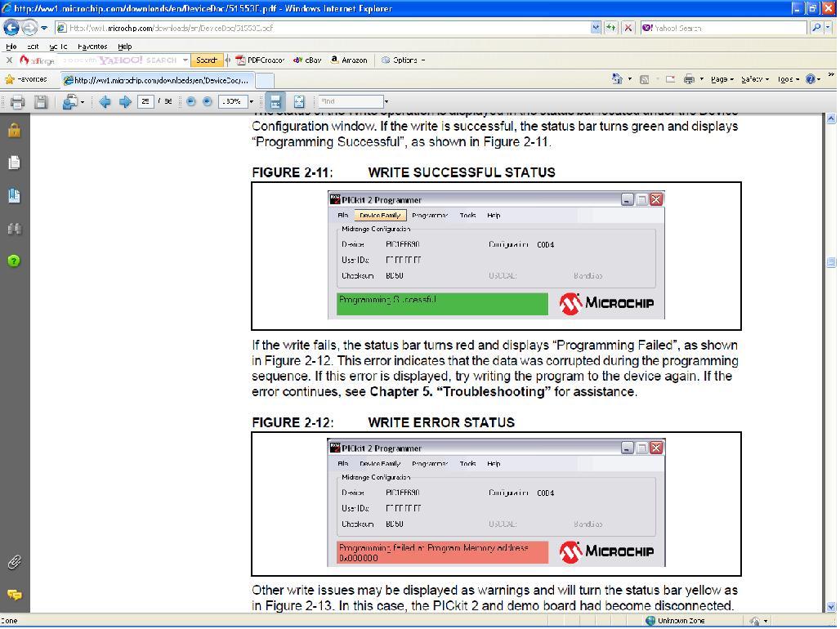Expand the browser Print dropdown arrow
840x629 pixels.
(x=701, y=79)
